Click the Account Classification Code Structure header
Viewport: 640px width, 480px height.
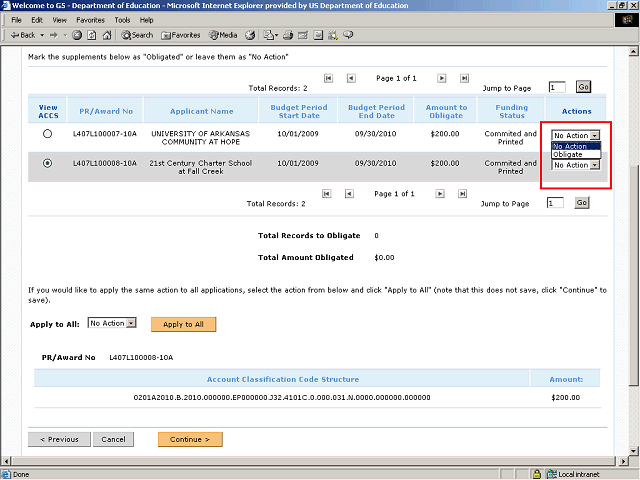click(x=283, y=379)
